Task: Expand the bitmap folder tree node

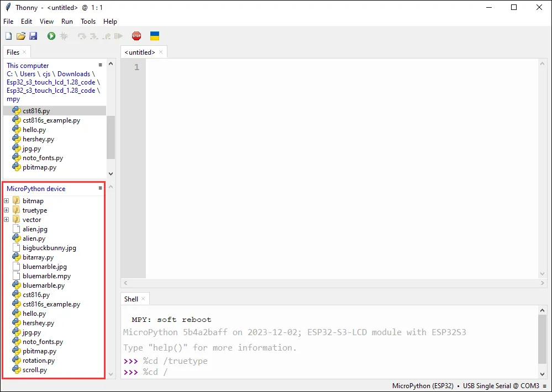Action: point(7,201)
